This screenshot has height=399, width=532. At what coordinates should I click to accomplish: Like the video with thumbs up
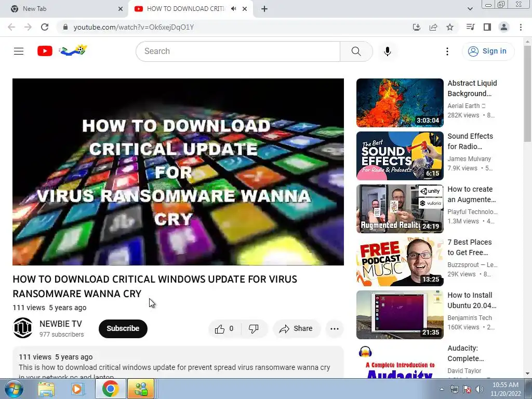(x=224, y=328)
